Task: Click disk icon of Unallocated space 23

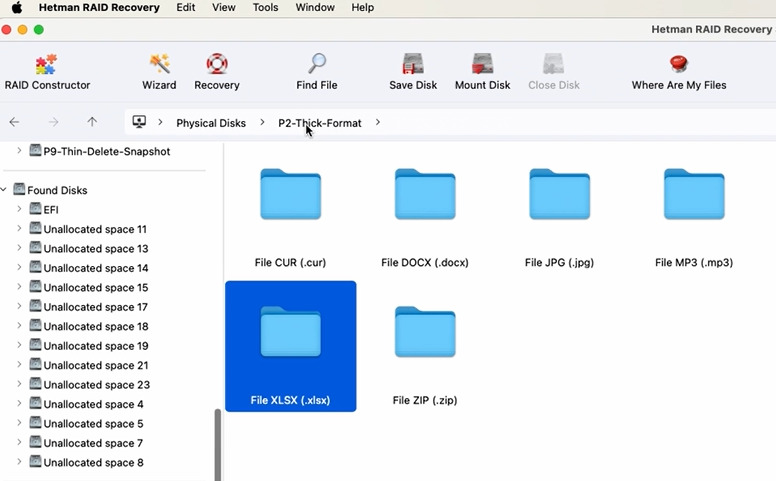Action: click(x=35, y=384)
